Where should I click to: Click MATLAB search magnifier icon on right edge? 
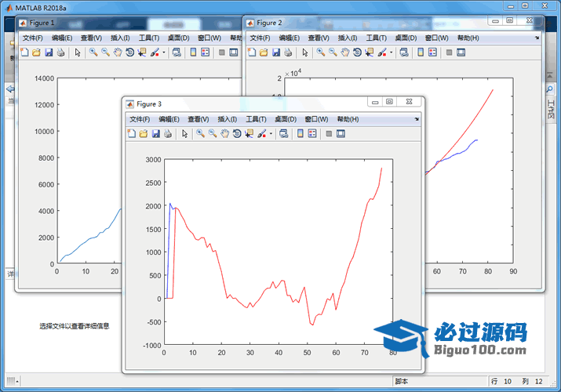(x=550, y=89)
